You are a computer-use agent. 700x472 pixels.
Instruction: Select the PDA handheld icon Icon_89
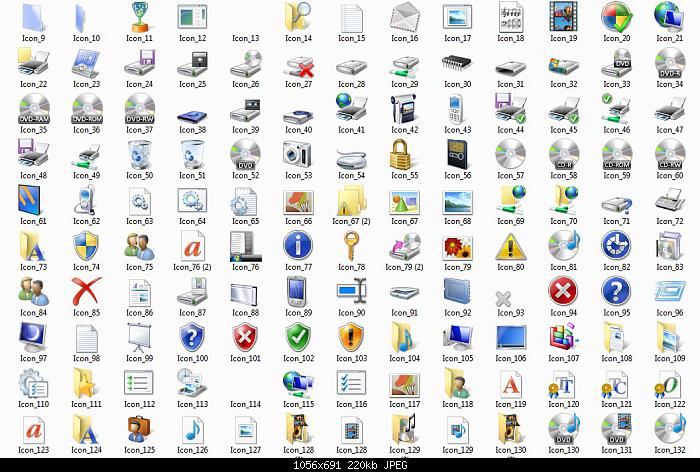297,292
